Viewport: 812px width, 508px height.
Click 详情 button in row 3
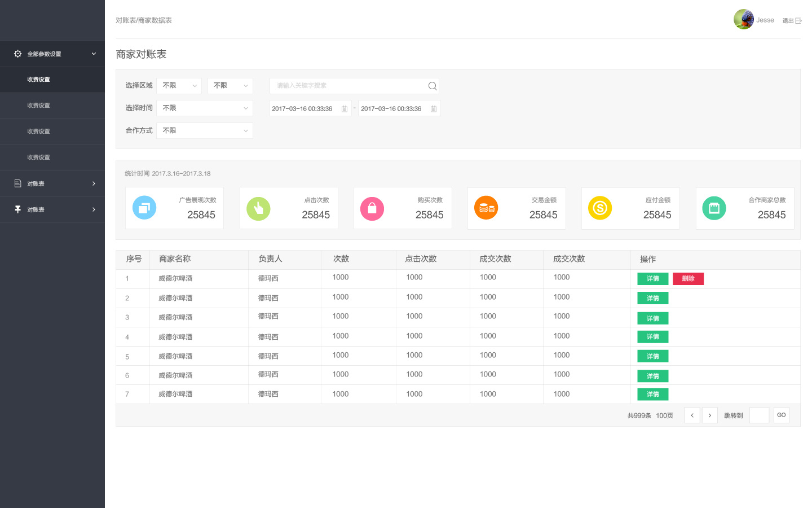point(653,318)
